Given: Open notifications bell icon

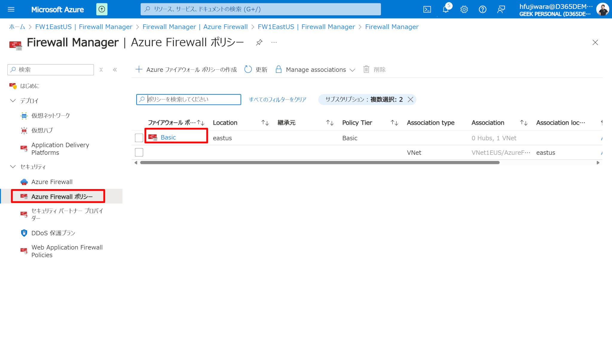Looking at the screenshot, I should click(446, 9).
